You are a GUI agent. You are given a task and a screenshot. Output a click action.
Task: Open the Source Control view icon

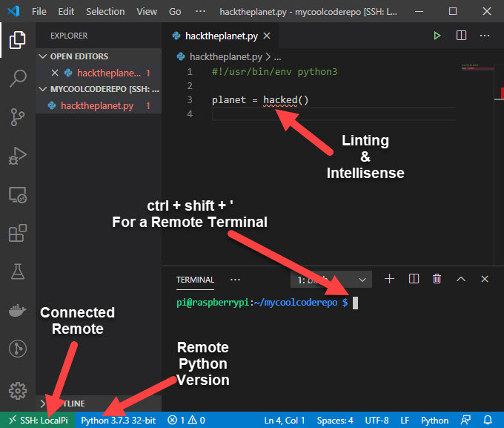pyautogui.click(x=17, y=116)
